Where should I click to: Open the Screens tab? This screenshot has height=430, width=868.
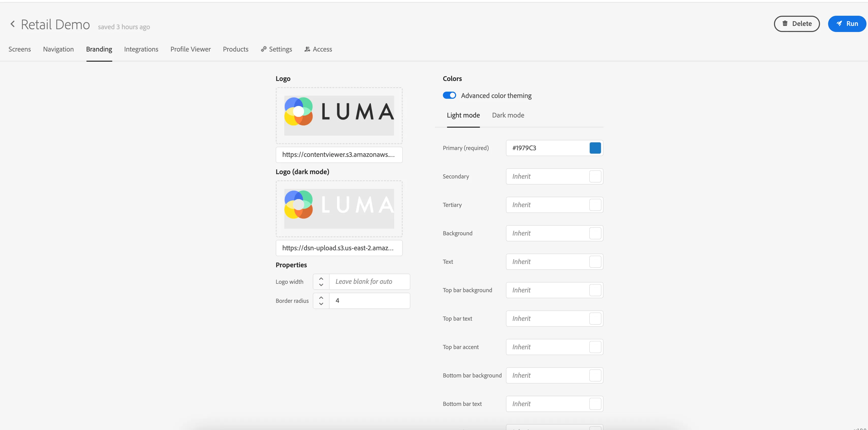click(x=20, y=49)
